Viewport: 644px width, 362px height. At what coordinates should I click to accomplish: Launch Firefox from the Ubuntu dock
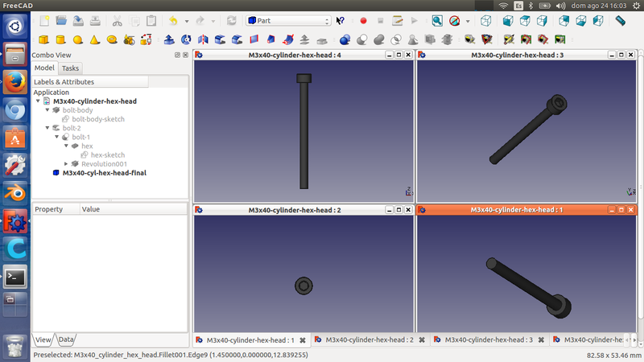14,82
